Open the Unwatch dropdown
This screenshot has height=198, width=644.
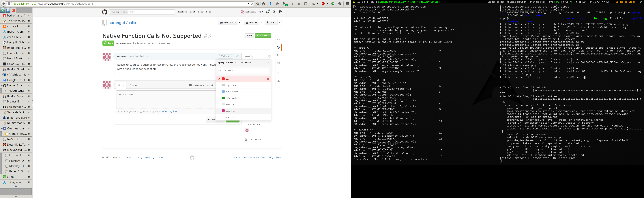228,23
